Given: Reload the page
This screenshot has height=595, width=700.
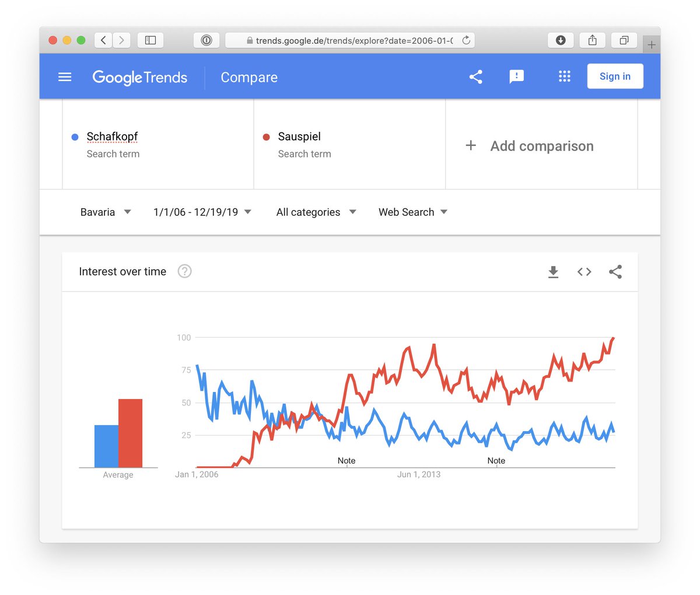Looking at the screenshot, I should coord(466,40).
